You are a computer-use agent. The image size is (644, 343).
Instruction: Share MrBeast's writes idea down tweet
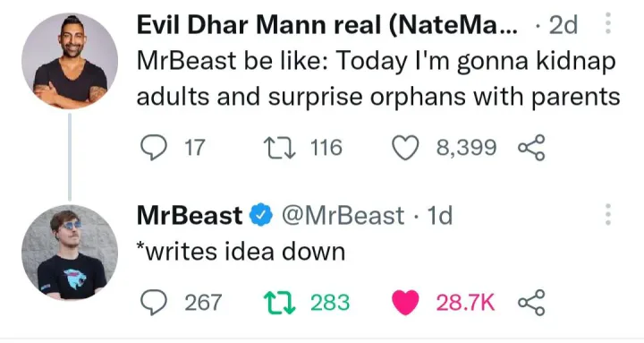click(531, 303)
